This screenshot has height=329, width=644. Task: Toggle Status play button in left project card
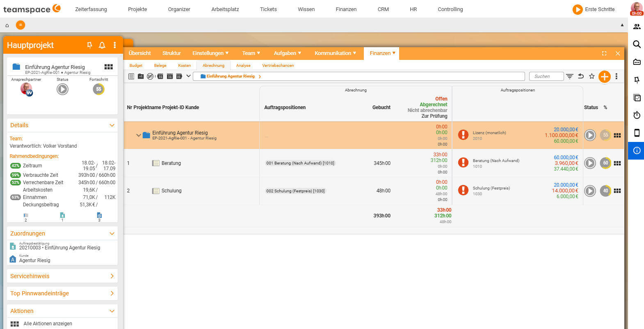(x=62, y=89)
